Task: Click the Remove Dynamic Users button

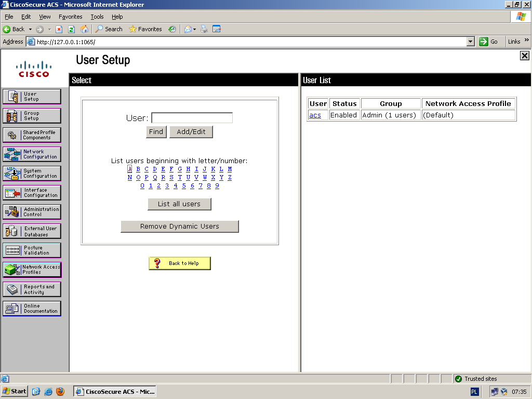Action: pos(179,227)
